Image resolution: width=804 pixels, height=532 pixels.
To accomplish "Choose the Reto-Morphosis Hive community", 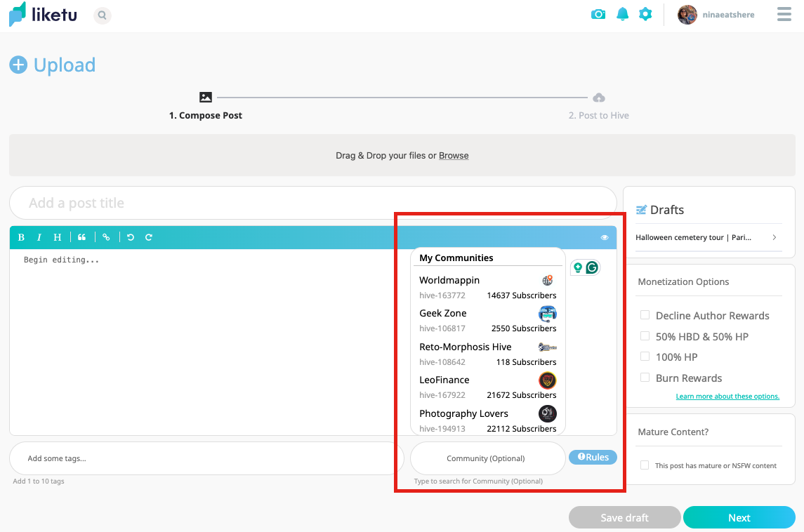I will coord(487,354).
